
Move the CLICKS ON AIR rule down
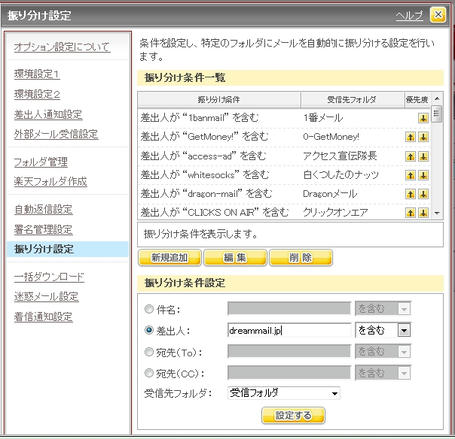423,212
